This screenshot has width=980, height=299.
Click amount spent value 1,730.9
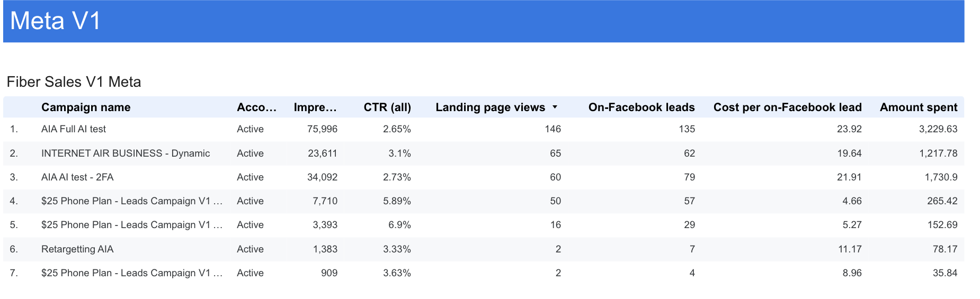point(941,177)
